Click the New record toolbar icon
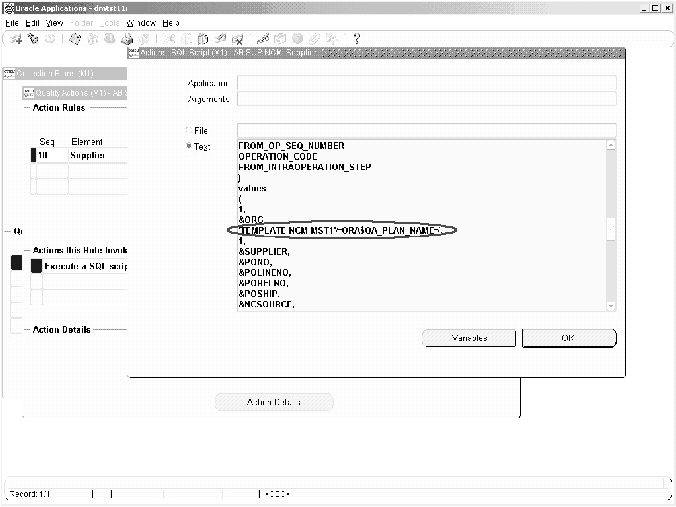676x507 pixels. 16,39
